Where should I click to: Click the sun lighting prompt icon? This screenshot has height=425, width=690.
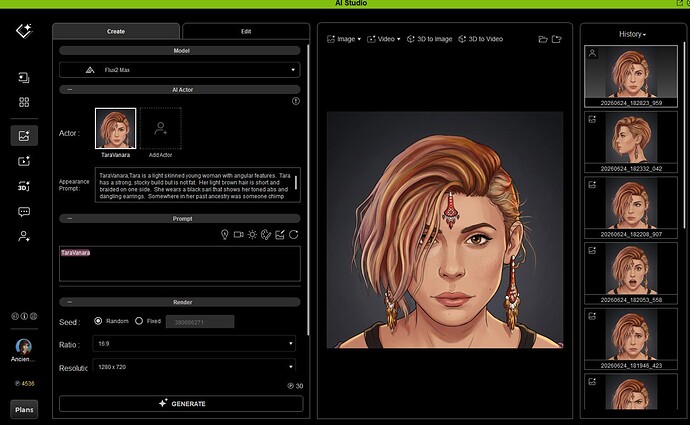click(252, 234)
